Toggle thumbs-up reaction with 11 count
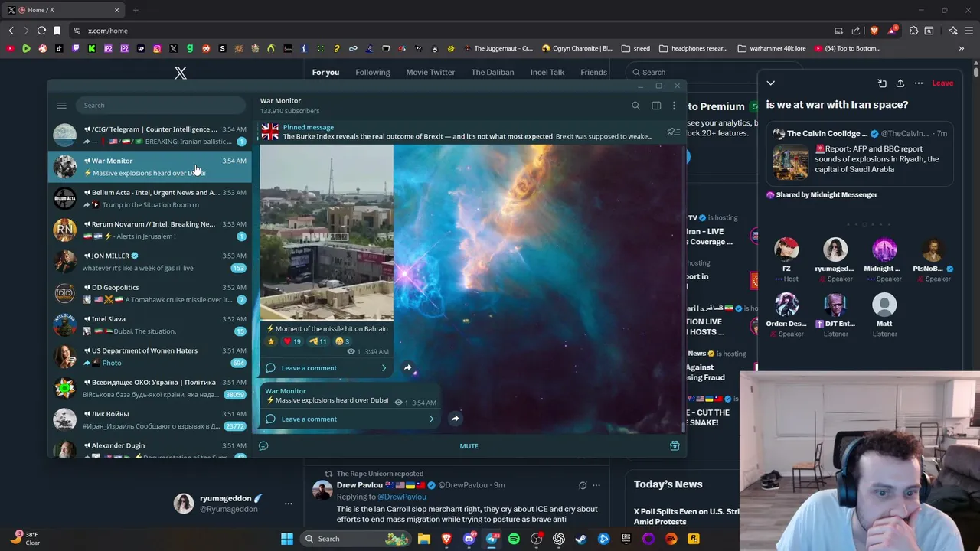 318,341
